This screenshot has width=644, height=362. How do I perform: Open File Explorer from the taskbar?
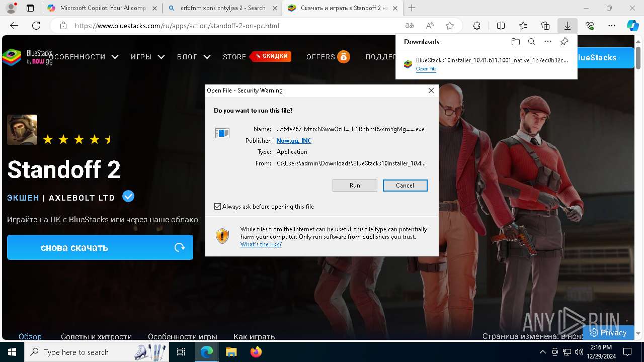pyautogui.click(x=231, y=352)
